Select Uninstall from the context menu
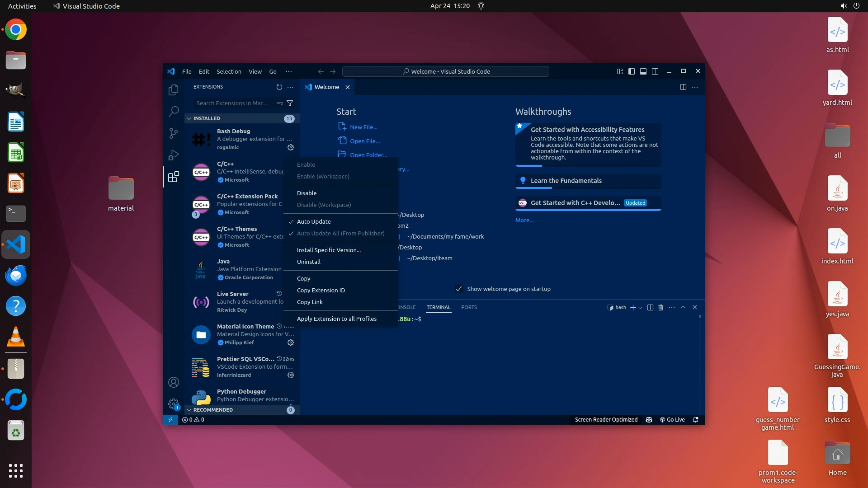The image size is (868, 488). [x=308, y=262]
